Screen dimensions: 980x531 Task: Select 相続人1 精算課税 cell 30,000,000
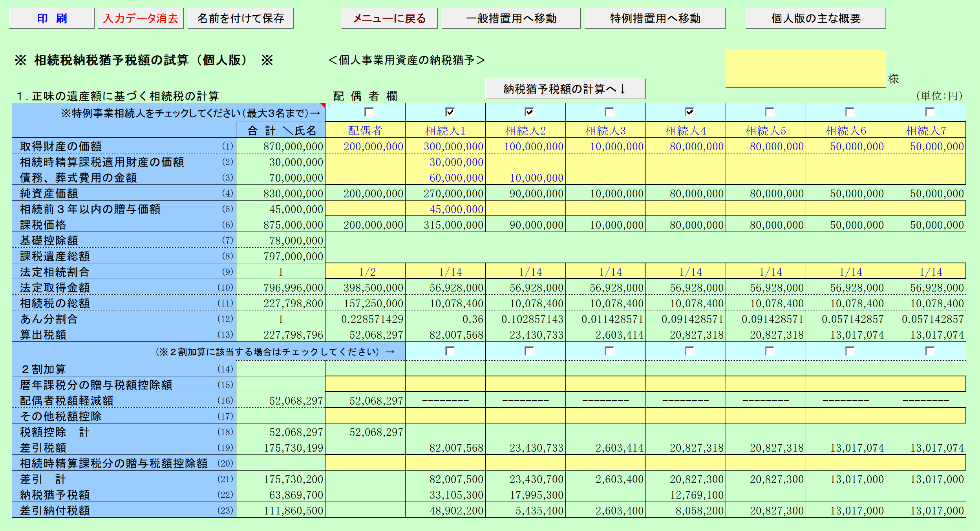(445, 161)
